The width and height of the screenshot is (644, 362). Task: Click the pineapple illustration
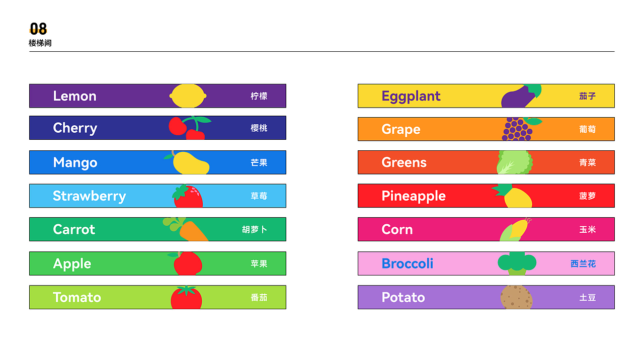[x=512, y=196]
